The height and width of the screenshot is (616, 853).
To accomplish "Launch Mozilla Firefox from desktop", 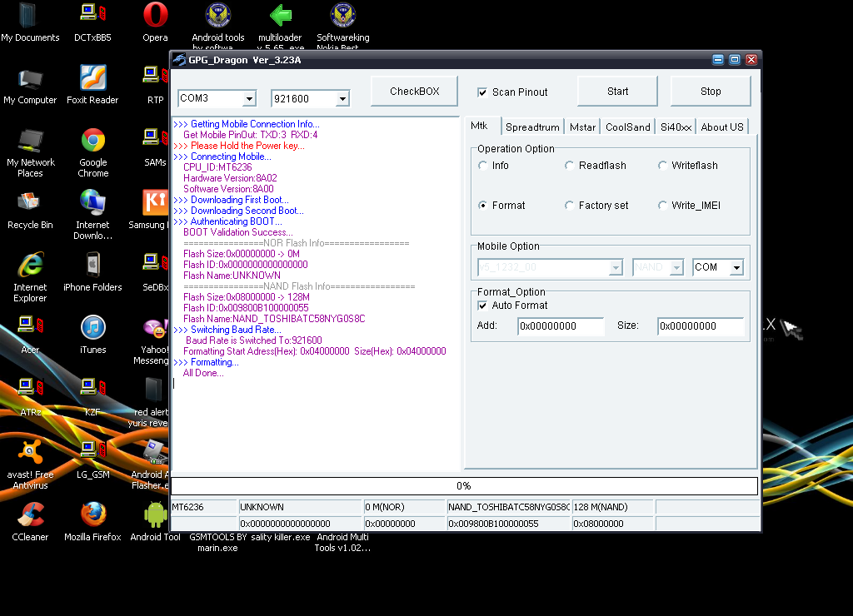I will click(x=93, y=515).
